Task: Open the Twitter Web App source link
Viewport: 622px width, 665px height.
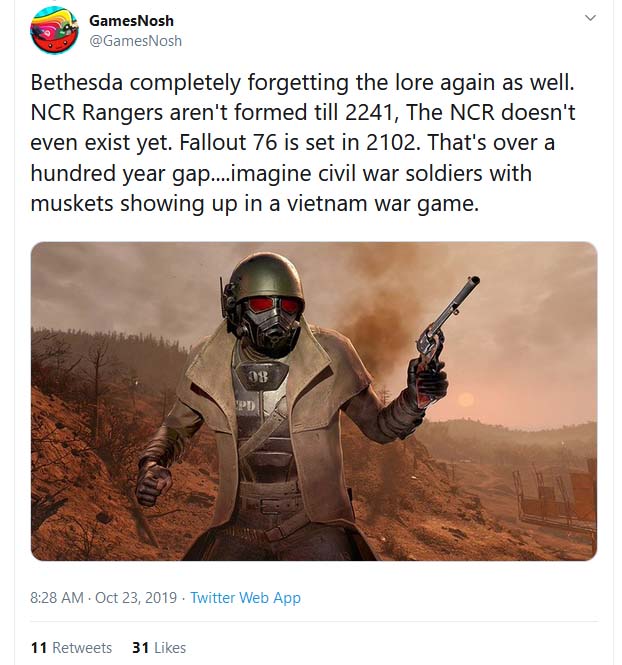Action: (x=245, y=598)
